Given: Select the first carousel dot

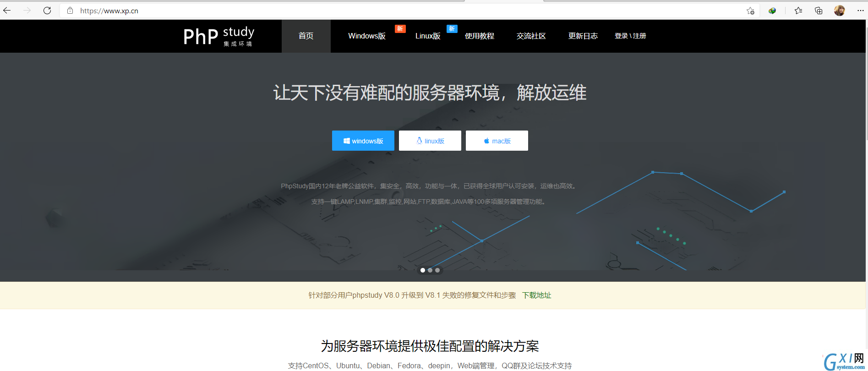Looking at the screenshot, I should tap(423, 270).
